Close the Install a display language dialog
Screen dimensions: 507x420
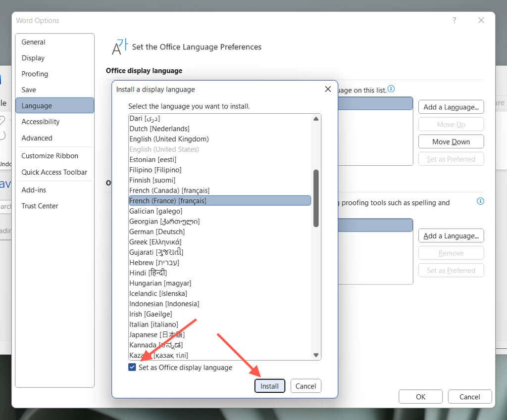[x=328, y=89]
